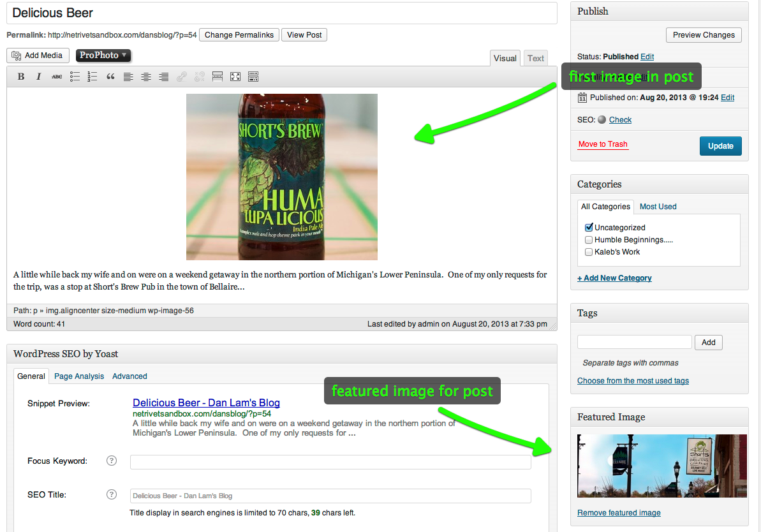Select the Most Used categories tab
This screenshot has height=532, width=761.
658,206
